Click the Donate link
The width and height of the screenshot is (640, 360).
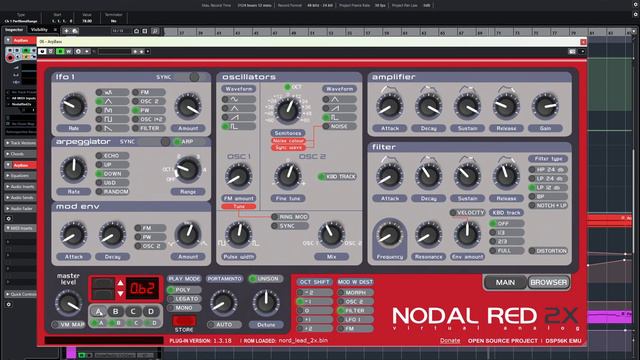tap(450, 340)
